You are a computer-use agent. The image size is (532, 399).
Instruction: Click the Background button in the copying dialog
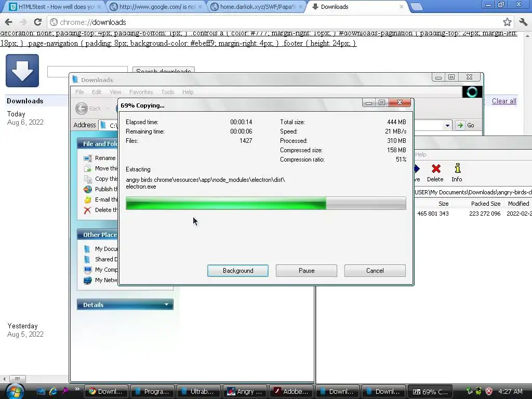(x=238, y=270)
